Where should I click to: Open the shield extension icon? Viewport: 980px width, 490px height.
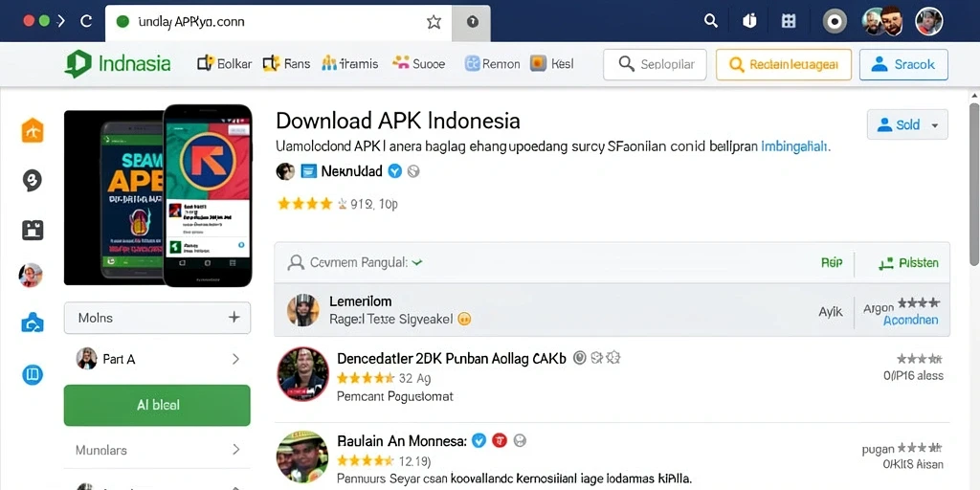[x=749, y=21]
